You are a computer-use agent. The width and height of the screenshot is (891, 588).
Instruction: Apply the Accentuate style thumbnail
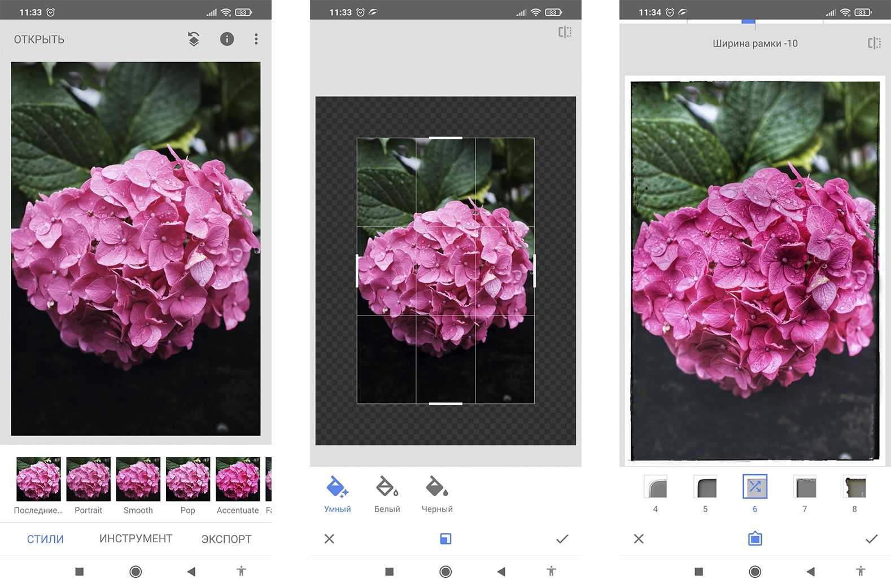pyautogui.click(x=237, y=480)
